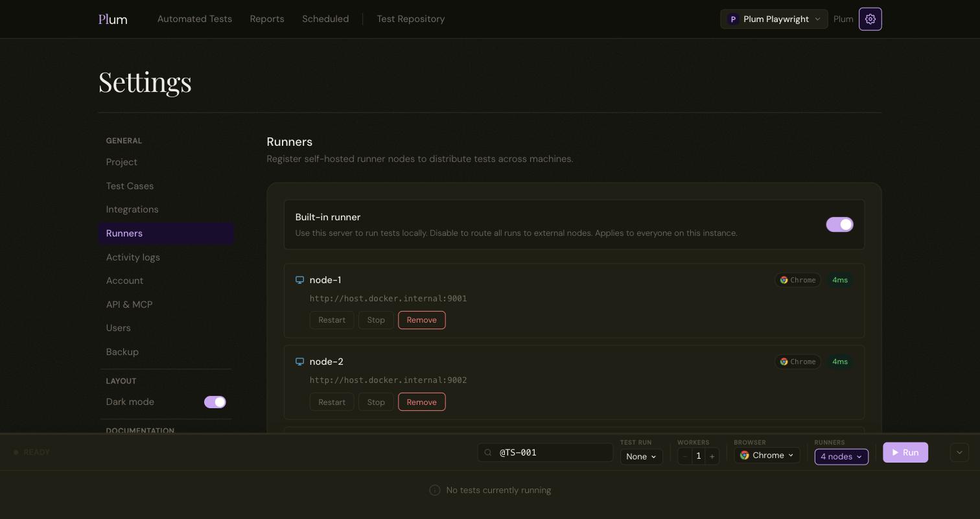Viewport: 980px width, 519px height.
Task: Click the node-1 monitor icon
Action: [x=299, y=280]
